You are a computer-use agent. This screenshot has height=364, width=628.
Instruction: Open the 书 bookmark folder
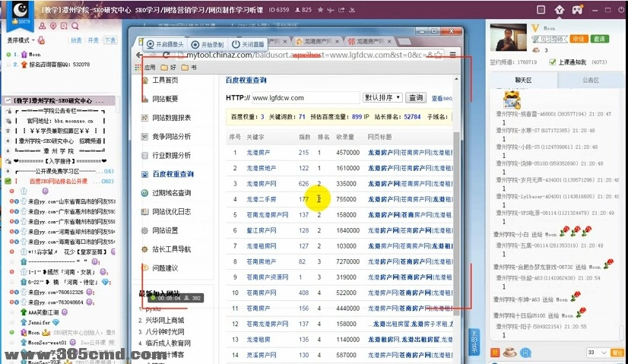(x=189, y=68)
